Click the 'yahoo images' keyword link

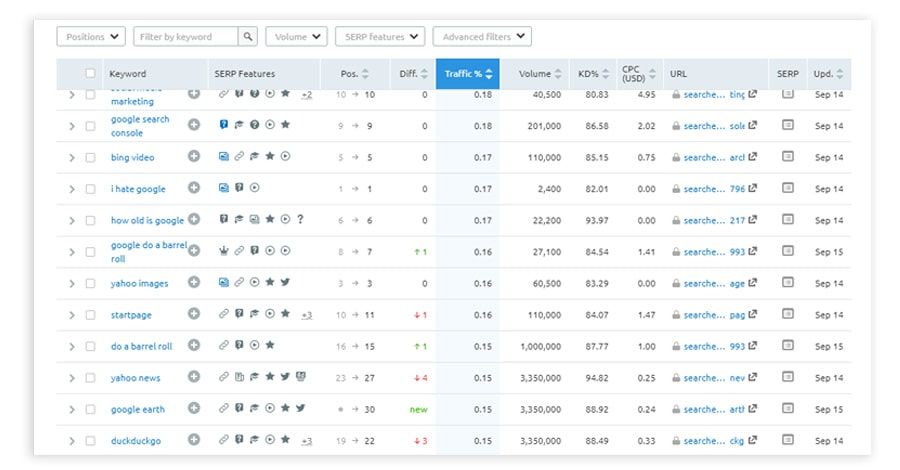pos(139,283)
